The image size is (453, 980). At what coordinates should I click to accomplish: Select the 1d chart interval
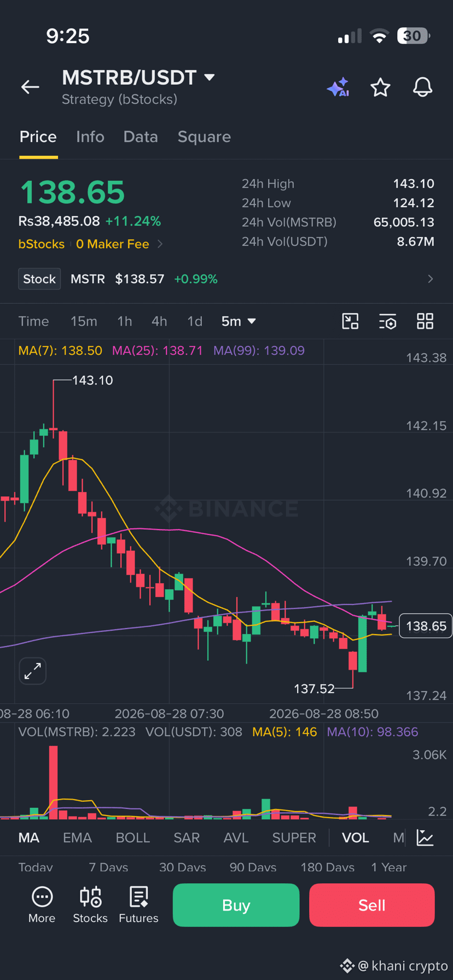coord(195,321)
